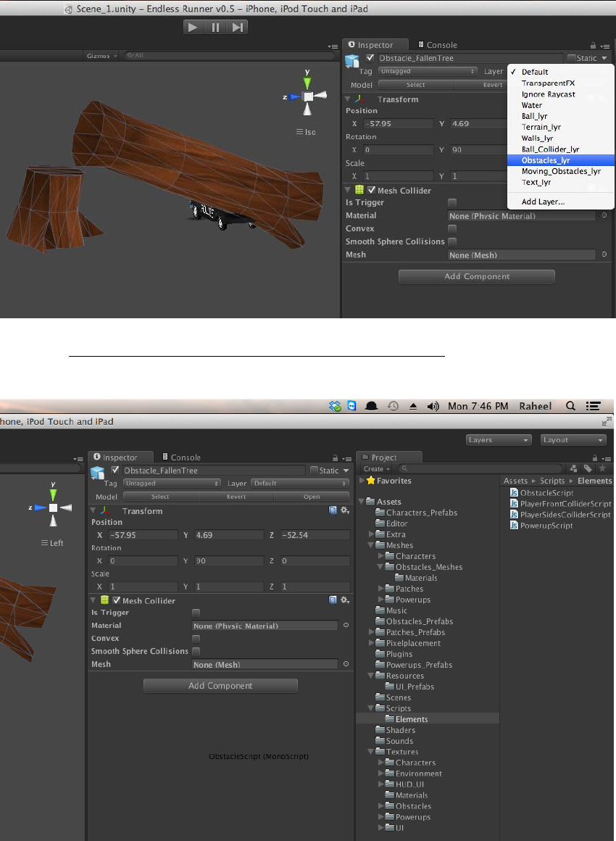Viewport: 616px width, 841px height.
Task: Click the Pause playback button
Action: click(x=215, y=27)
